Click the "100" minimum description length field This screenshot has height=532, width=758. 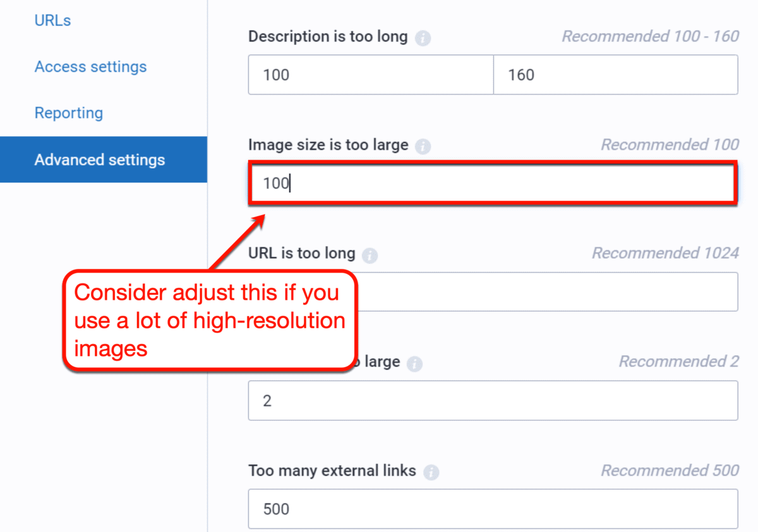[x=370, y=74]
